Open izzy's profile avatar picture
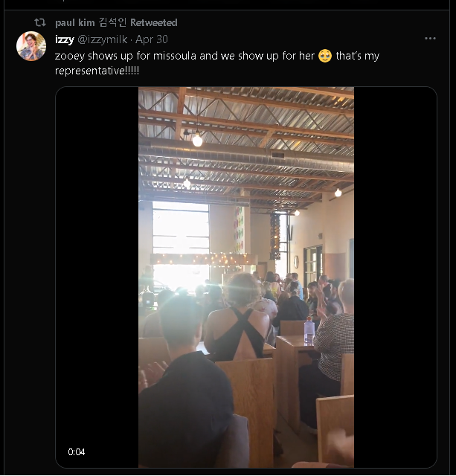The image size is (456, 476). [31, 46]
